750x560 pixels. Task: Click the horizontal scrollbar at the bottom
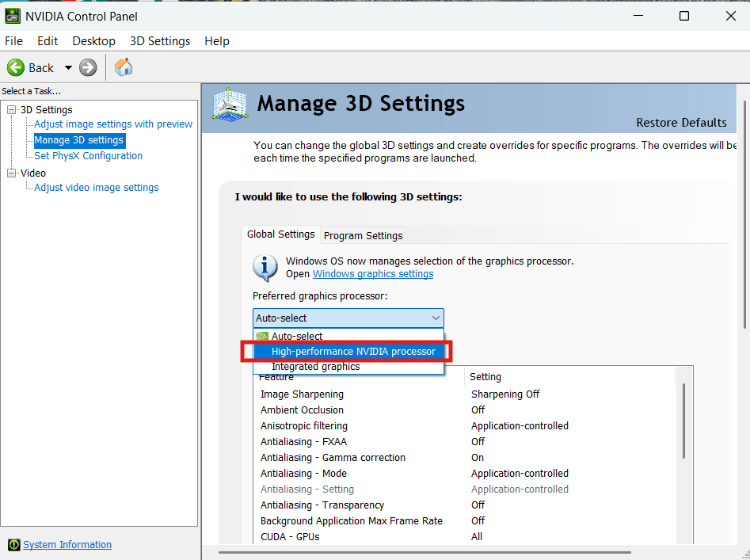424,552
